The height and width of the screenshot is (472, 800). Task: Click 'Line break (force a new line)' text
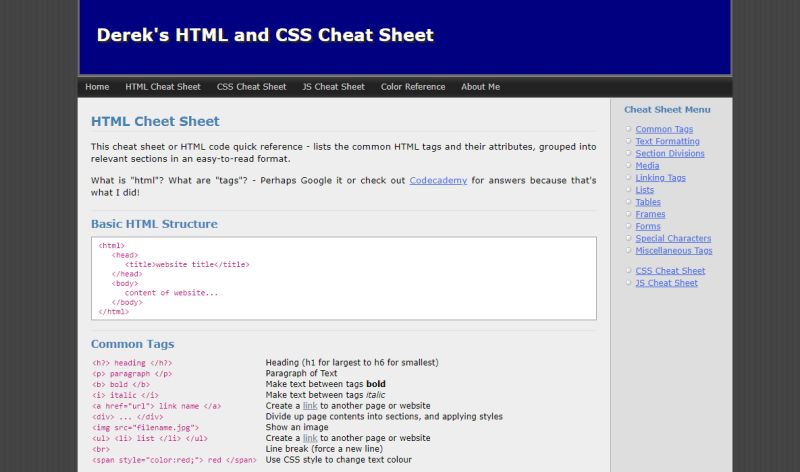click(324, 449)
